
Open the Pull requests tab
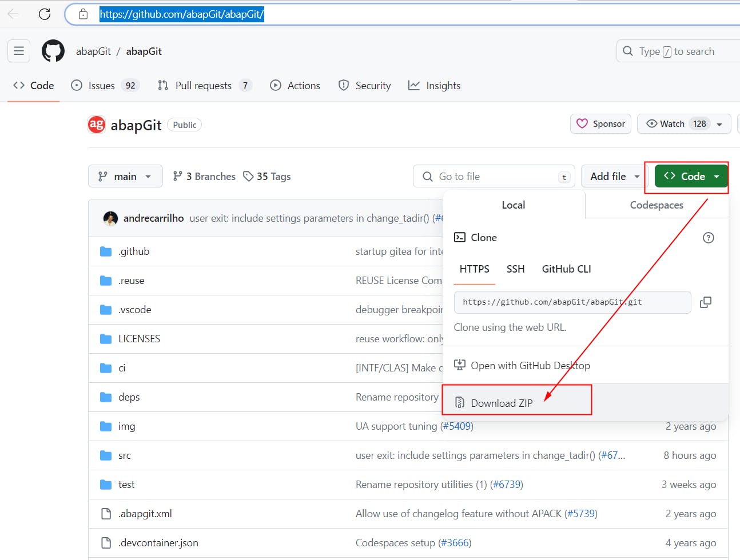point(204,85)
